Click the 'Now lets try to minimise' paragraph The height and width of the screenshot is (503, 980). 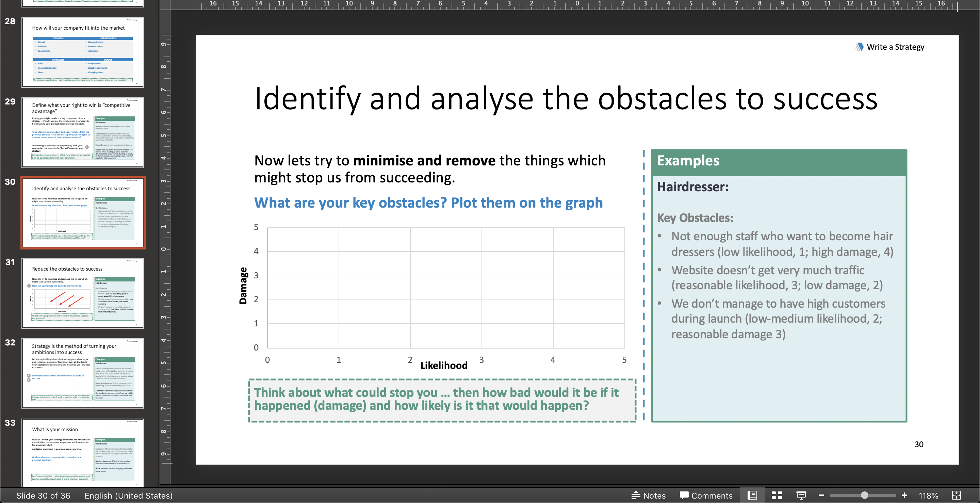point(430,169)
